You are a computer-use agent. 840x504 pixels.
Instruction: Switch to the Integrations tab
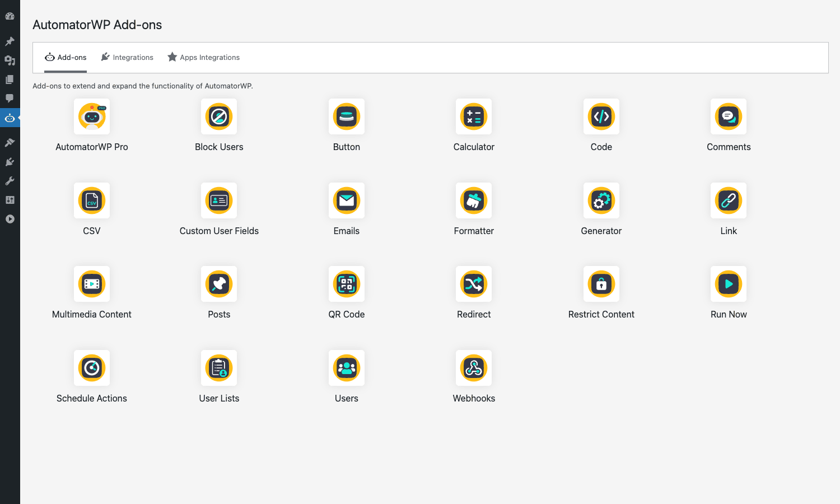(x=127, y=57)
